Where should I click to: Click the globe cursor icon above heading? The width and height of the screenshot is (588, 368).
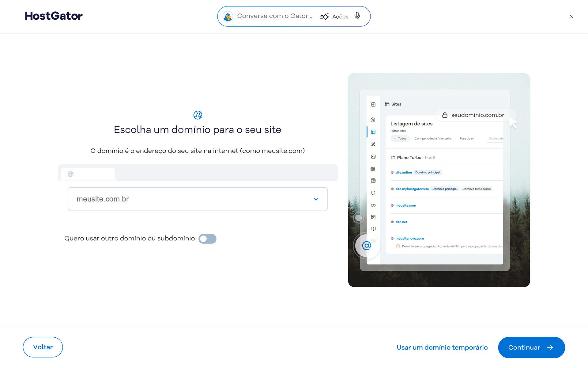[x=198, y=115]
